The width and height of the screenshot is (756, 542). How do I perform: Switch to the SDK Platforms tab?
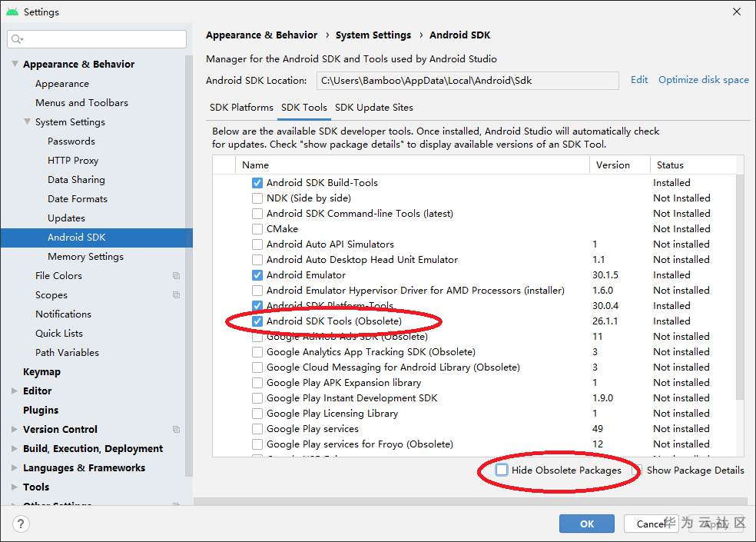point(241,108)
